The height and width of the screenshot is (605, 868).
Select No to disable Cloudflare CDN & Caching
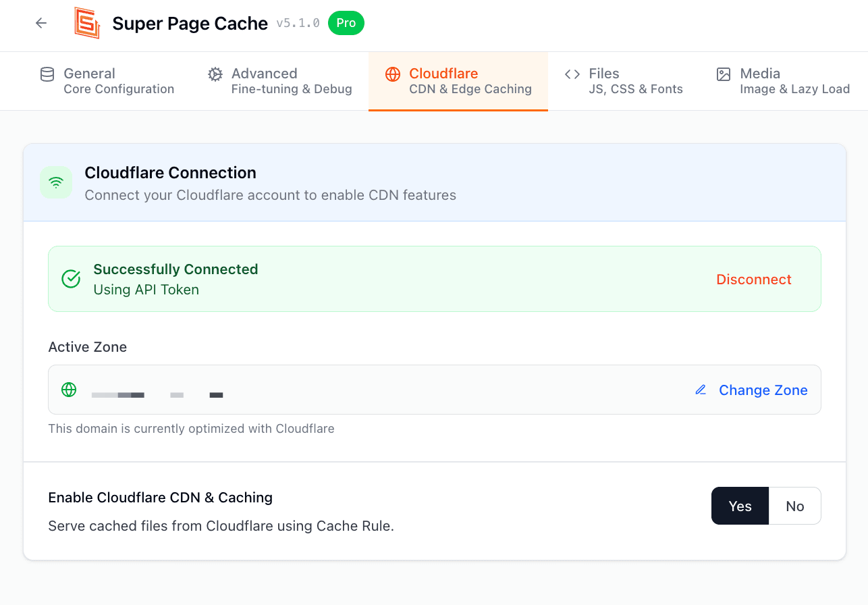pyautogui.click(x=794, y=506)
